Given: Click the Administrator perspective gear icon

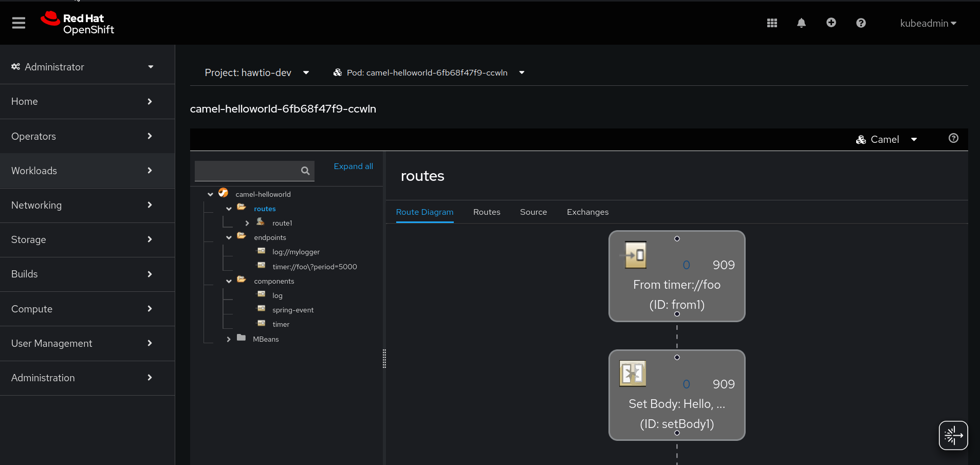Looking at the screenshot, I should tap(16, 67).
